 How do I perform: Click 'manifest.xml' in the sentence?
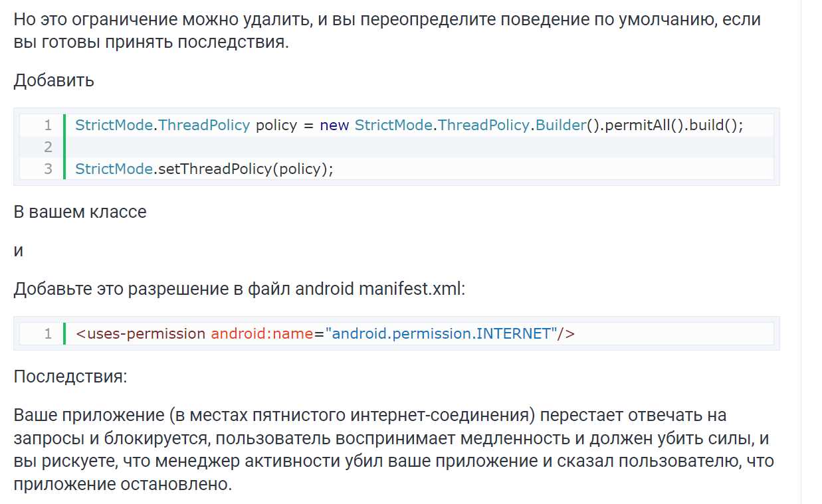point(410,290)
